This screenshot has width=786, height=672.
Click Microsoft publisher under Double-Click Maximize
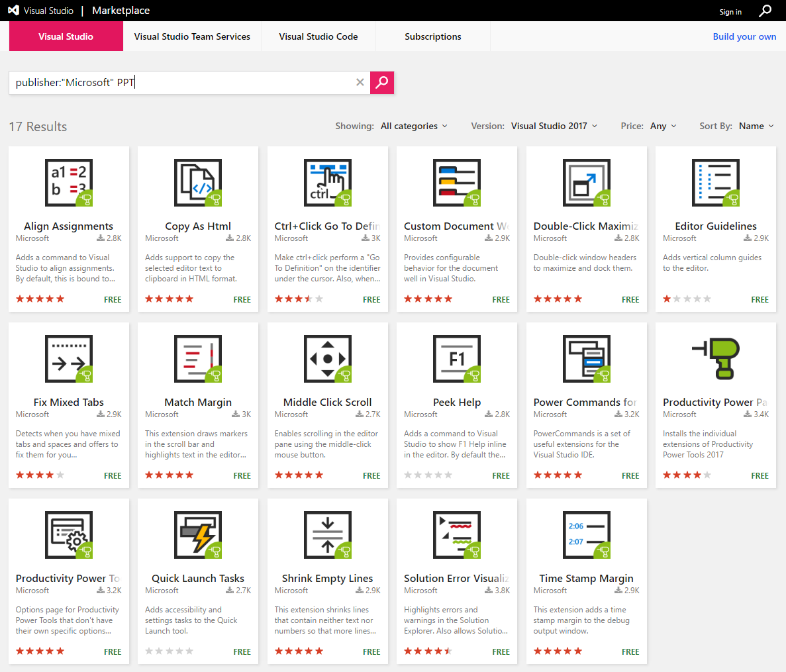(x=550, y=238)
